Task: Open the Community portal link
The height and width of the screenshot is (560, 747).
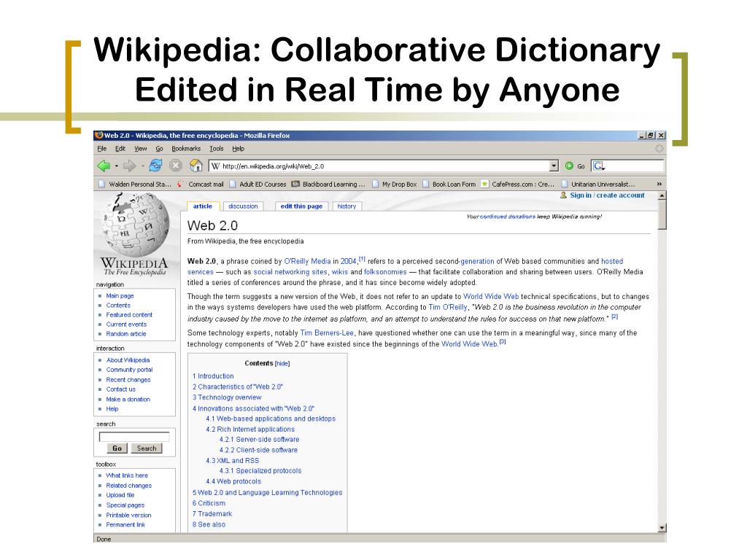Action: [x=129, y=370]
